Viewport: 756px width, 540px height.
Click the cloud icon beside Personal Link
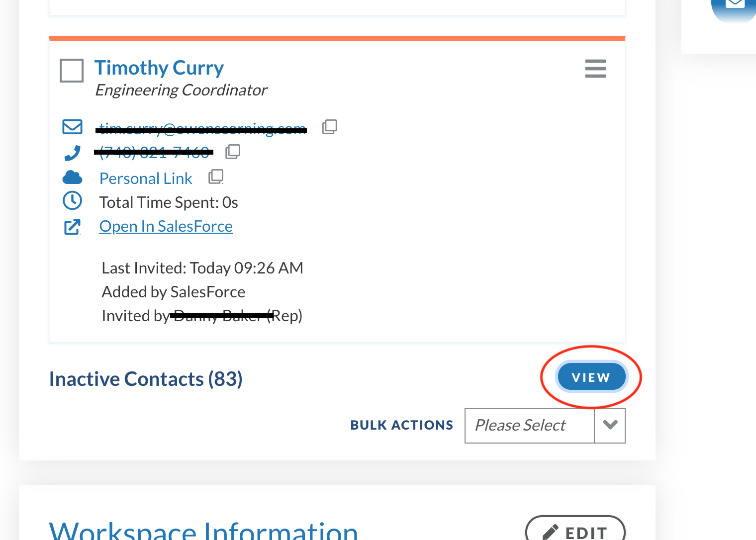73,177
